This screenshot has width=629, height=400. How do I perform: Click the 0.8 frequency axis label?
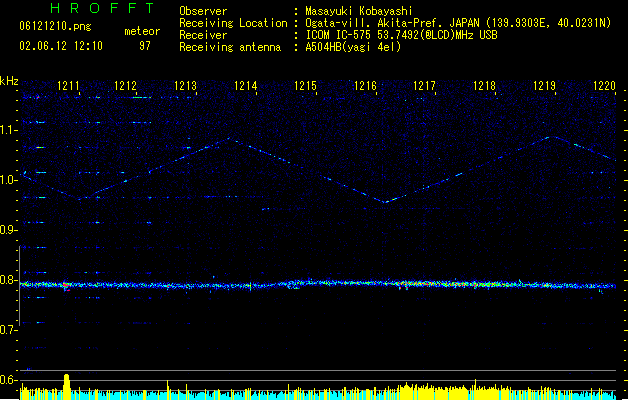[8, 280]
